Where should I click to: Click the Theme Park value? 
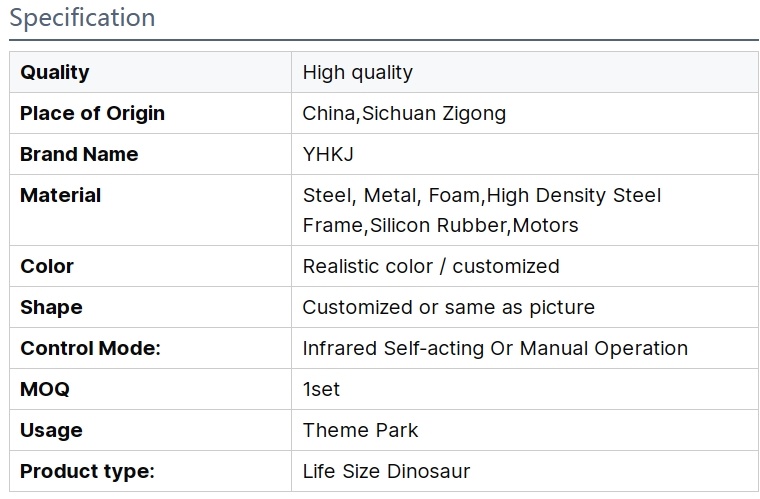point(360,430)
